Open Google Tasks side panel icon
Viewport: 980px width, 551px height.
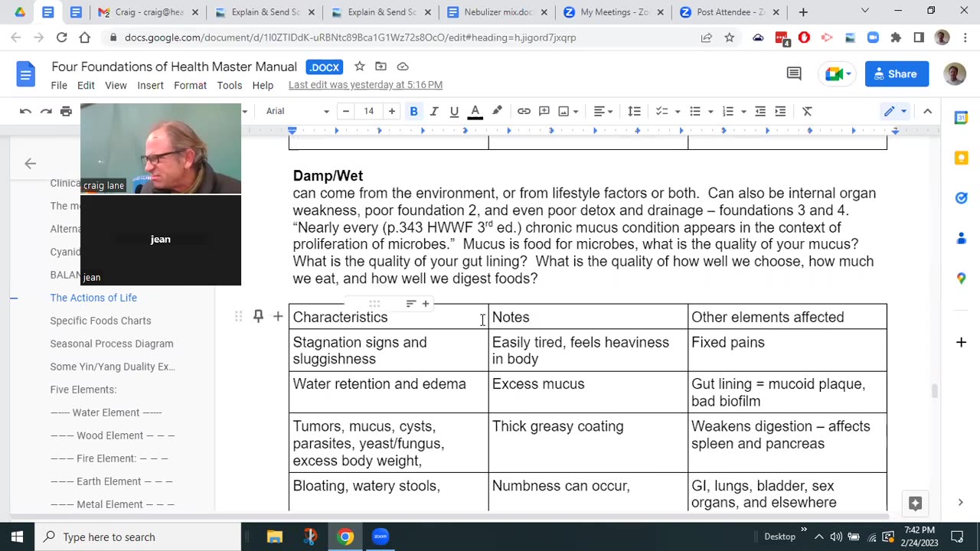tap(961, 198)
